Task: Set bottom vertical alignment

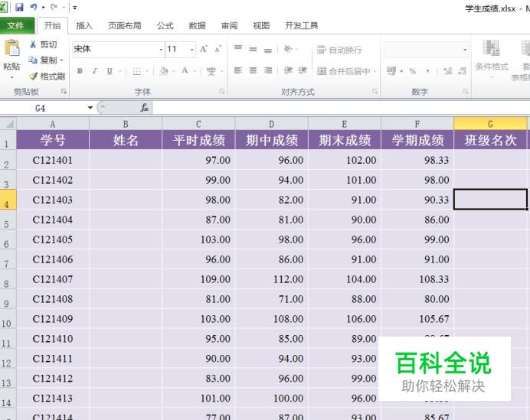Action: (x=268, y=50)
